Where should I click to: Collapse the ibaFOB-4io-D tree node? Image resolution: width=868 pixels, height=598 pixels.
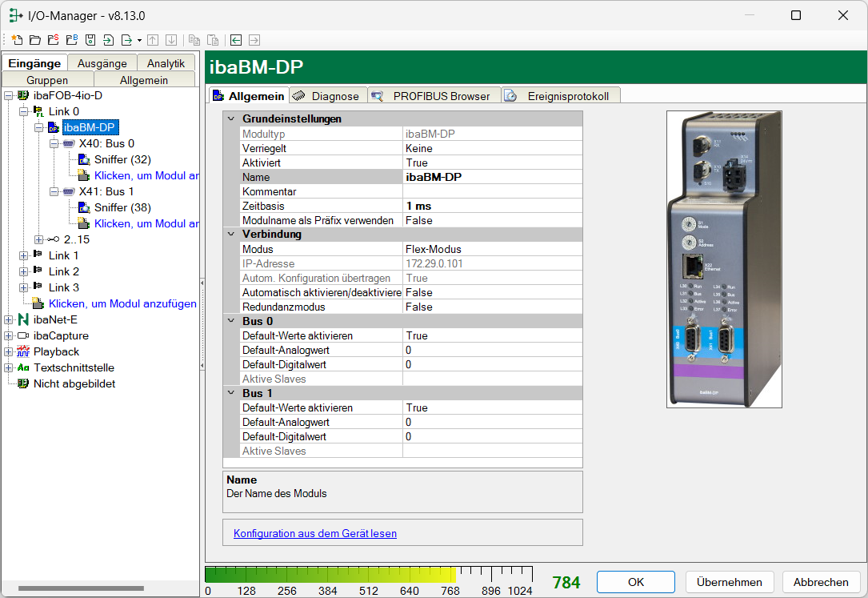point(8,96)
